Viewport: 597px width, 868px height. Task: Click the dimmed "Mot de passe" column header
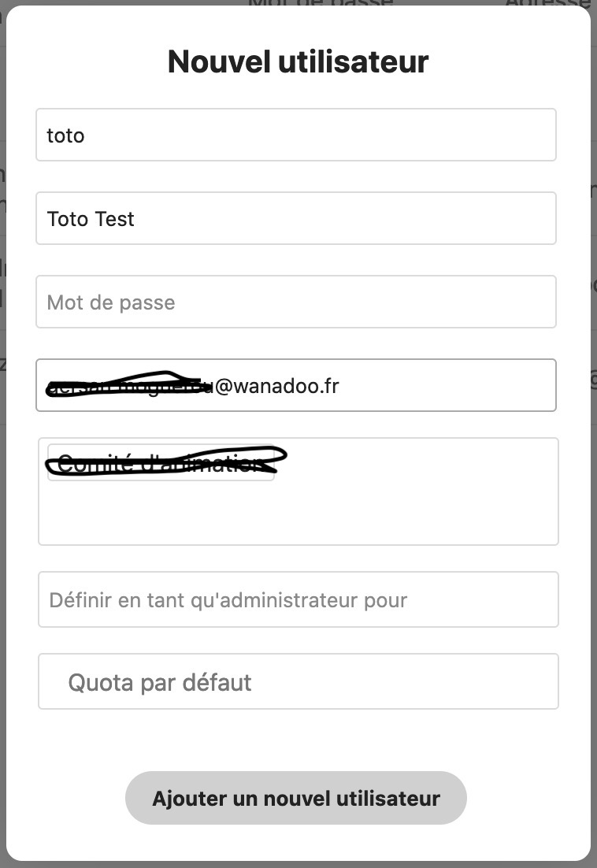320,3
